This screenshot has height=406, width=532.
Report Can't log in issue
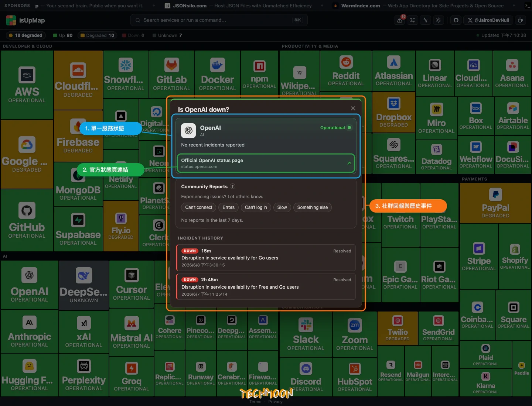pos(256,207)
